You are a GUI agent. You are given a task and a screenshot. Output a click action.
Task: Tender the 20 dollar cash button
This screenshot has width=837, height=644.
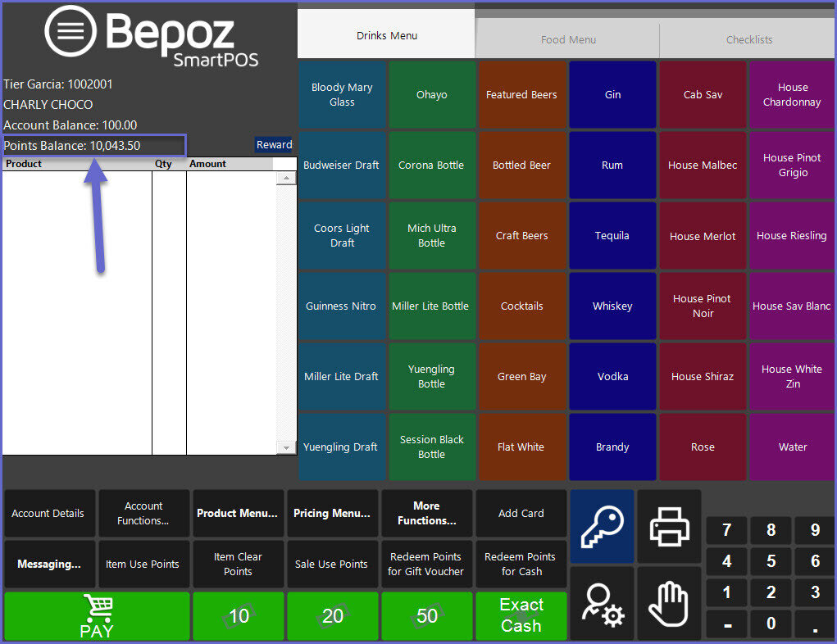tap(333, 616)
